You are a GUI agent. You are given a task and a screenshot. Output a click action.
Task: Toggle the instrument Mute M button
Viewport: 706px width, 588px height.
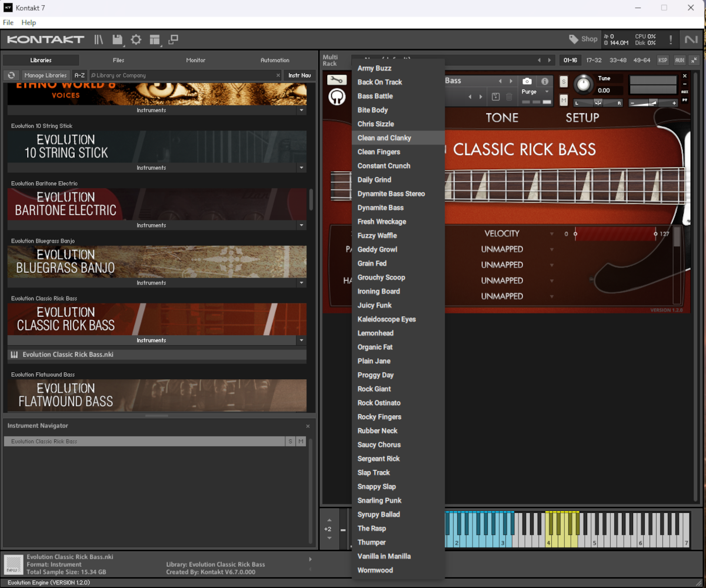click(564, 100)
